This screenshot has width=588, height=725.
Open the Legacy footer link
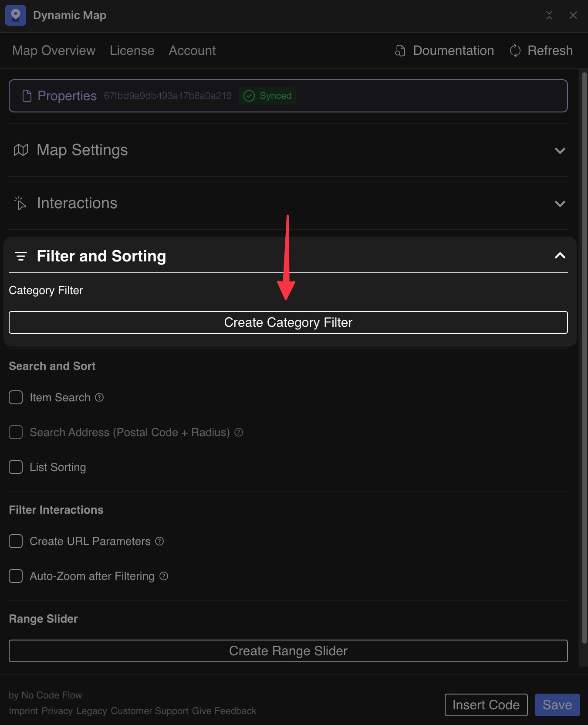click(91, 711)
